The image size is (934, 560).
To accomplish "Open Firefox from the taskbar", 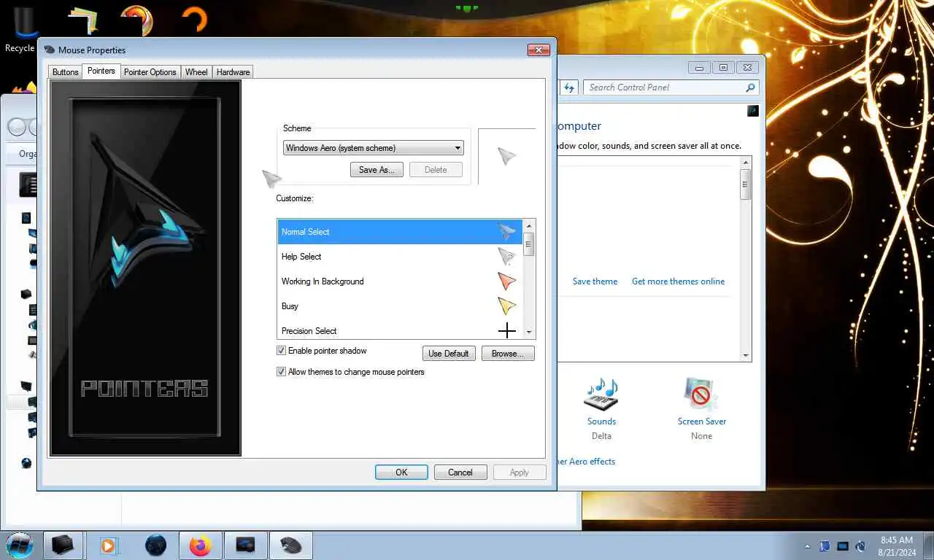I will point(199,545).
